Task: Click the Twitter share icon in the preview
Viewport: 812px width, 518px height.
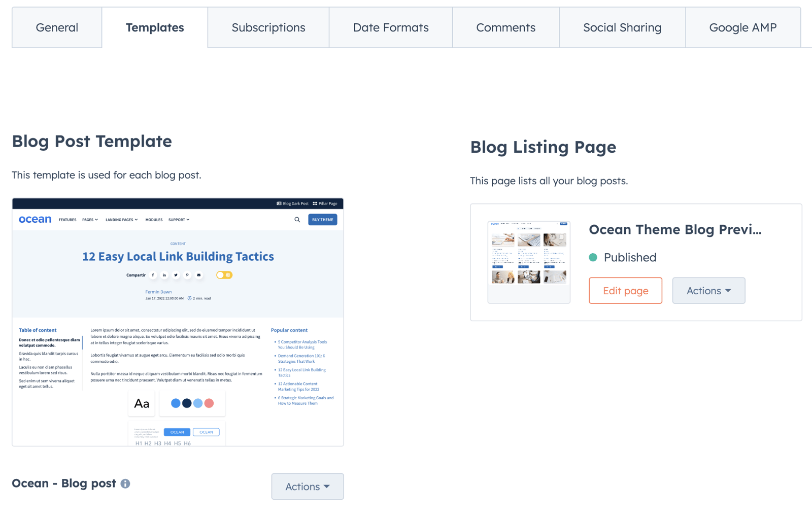Action: tap(176, 275)
